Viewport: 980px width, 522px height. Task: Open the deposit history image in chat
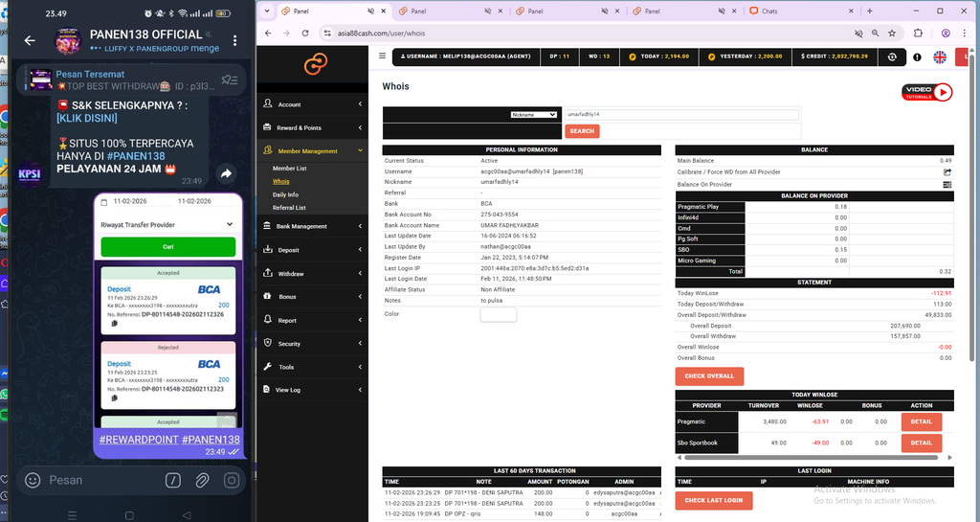(x=168, y=309)
